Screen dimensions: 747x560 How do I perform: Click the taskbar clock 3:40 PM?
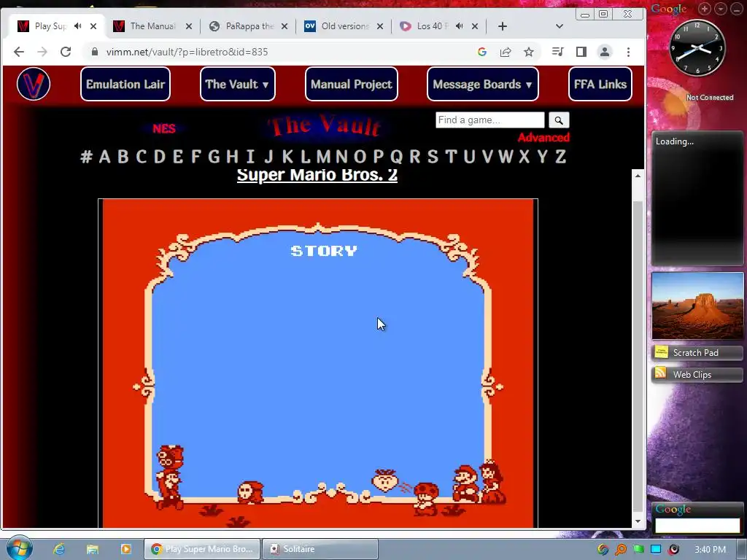[710, 550]
